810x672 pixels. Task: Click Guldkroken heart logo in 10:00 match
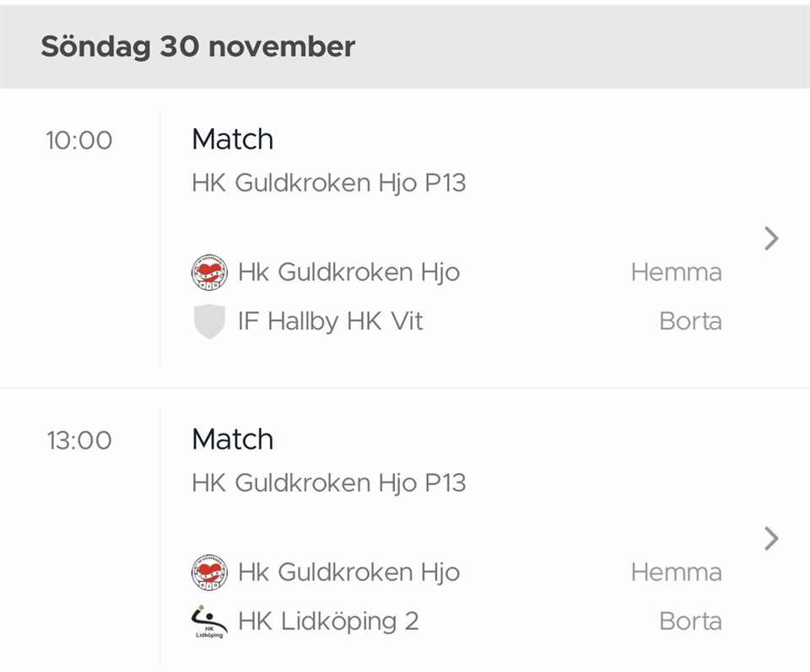pyautogui.click(x=208, y=272)
